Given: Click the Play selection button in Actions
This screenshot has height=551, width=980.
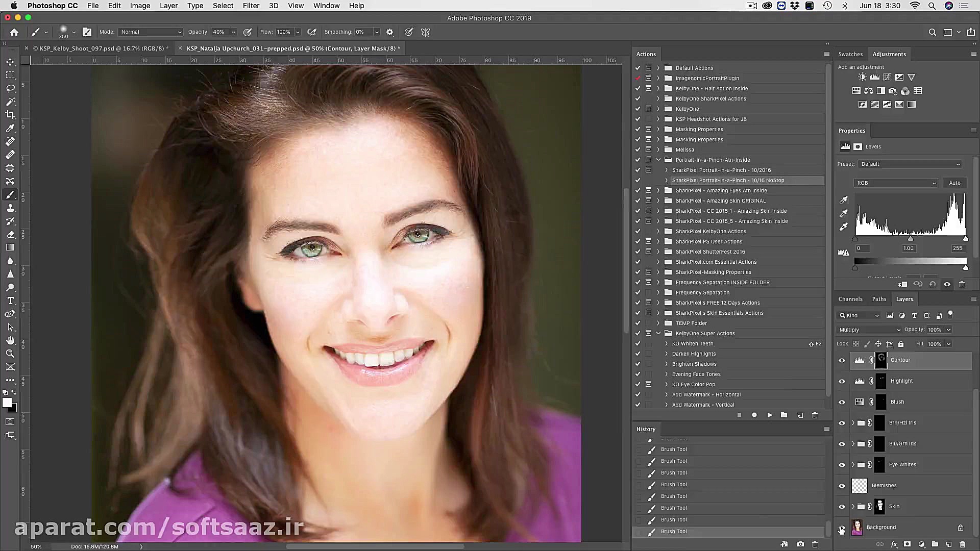Looking at the screenshot, I should [769, 415].
